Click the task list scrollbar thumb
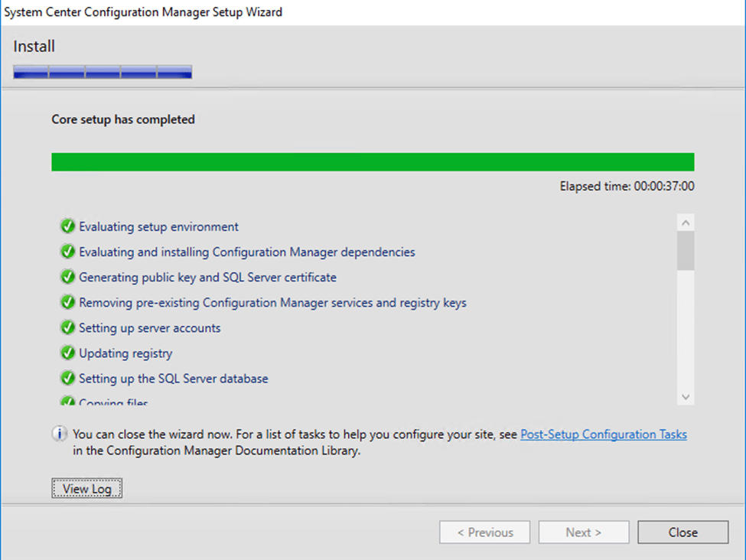 tap(686, 251)
